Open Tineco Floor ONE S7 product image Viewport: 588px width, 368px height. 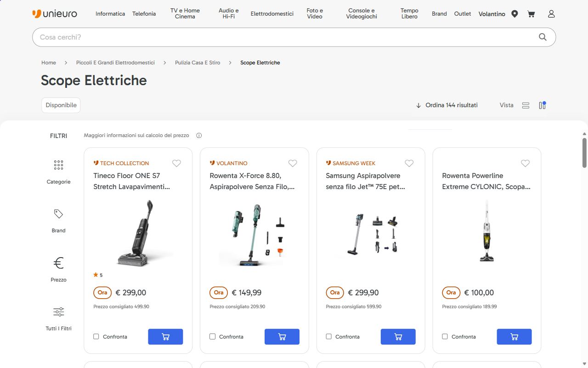click(x=138, y=233)
